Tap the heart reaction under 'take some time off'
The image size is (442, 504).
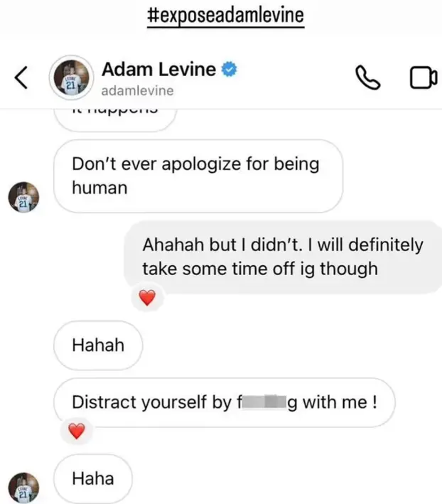pyautogui.click(x=148, y=297)
